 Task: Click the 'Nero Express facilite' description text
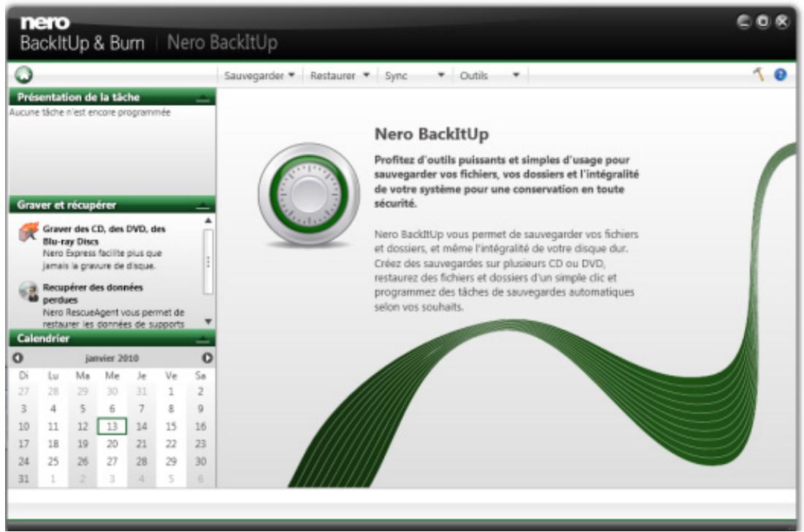(x=102, y=259)
